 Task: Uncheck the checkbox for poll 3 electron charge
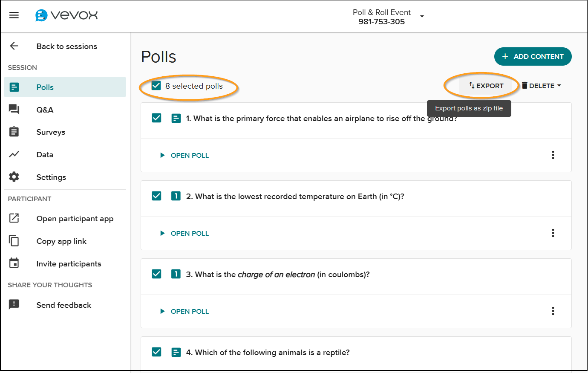click(x=156, y=274)
